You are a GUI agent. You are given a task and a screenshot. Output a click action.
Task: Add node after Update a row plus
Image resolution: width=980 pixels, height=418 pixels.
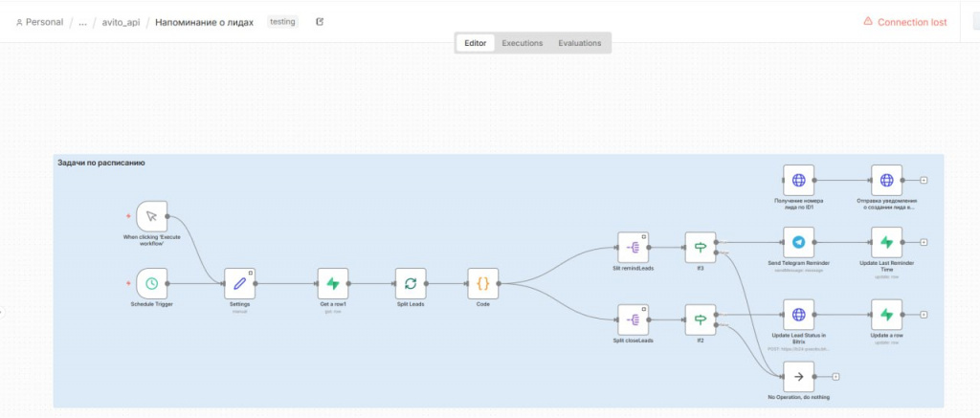point(924,315)
